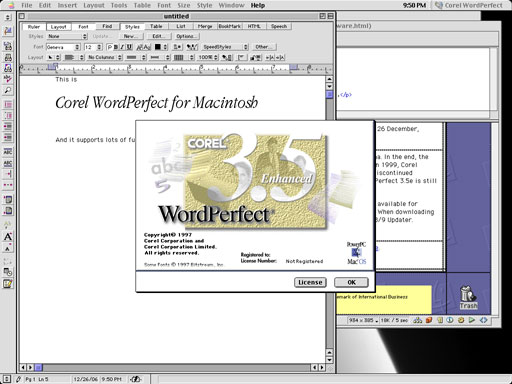Click the superscript/subscript text size icon
This screenshot has width=512, height=384.
144,47
